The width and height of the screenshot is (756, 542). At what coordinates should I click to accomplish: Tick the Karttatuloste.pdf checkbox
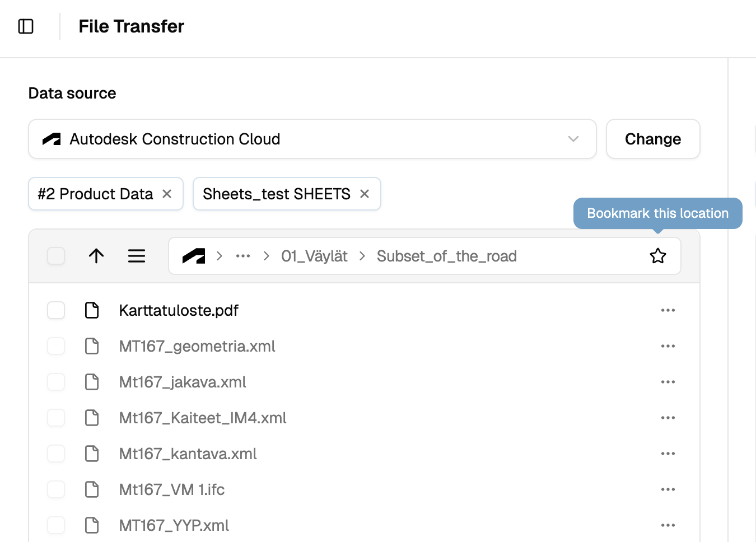pyautogui.click(x=56, y=310)
